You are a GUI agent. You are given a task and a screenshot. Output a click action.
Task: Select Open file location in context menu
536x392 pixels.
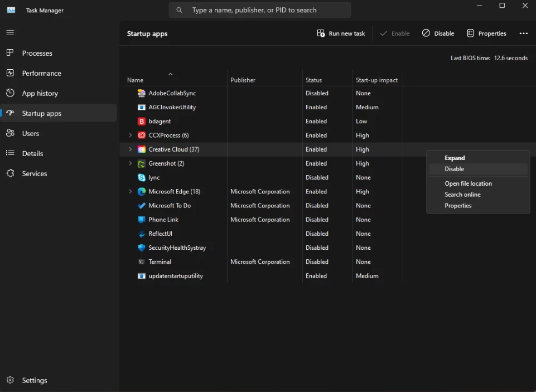click(478, 183)
